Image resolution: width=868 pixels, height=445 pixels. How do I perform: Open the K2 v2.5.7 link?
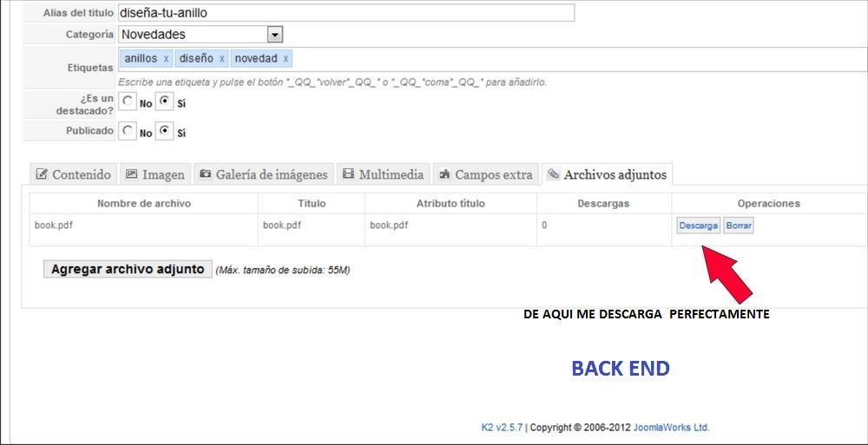point(502,428)
